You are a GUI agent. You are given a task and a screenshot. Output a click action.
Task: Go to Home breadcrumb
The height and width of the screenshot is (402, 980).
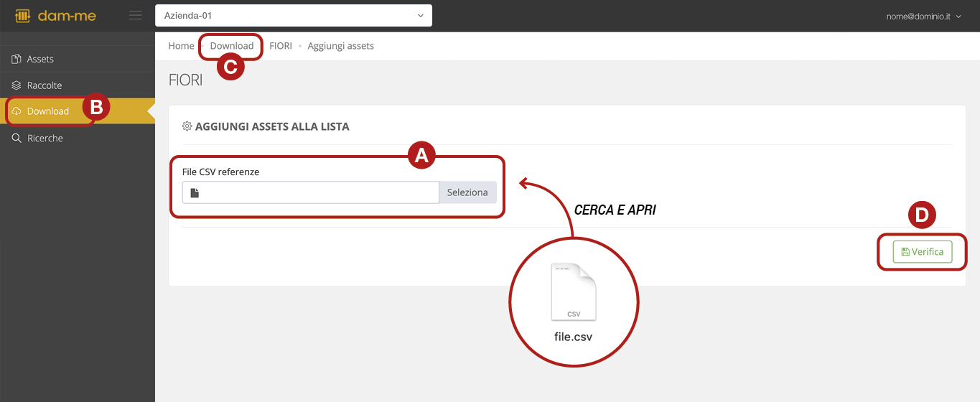click(181, 45)
